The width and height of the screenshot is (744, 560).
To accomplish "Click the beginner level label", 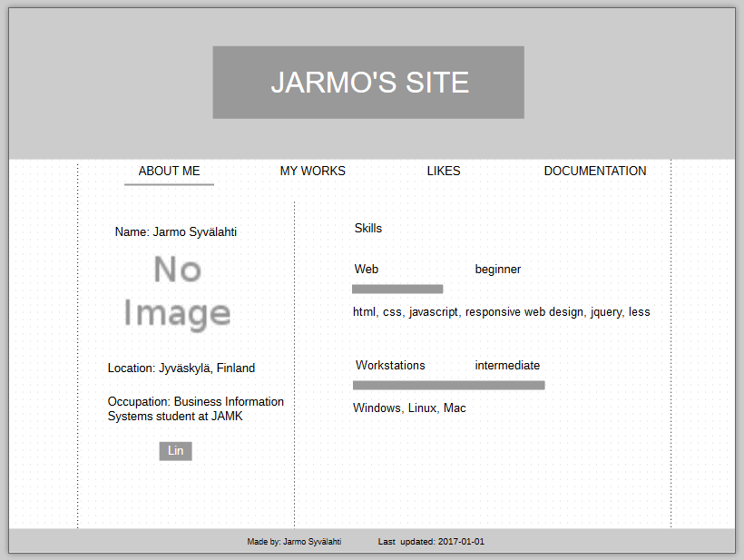I will 498,269.
